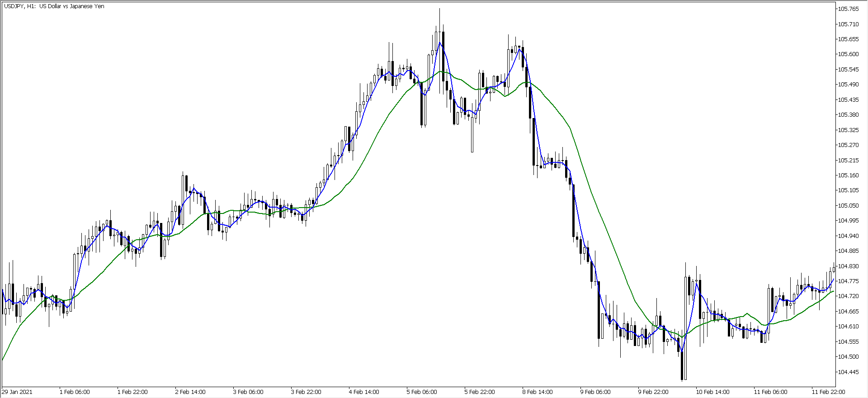The width and height of the screenshot is (868, 398).
Task: Click the USDJPY, H1 chart title text
Action: pos(54,6)
